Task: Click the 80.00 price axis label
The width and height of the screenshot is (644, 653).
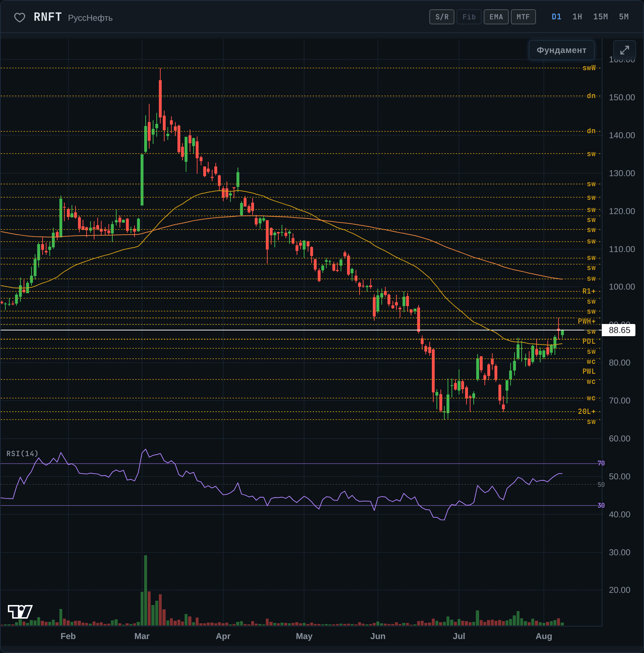Action: click(620, 363)
